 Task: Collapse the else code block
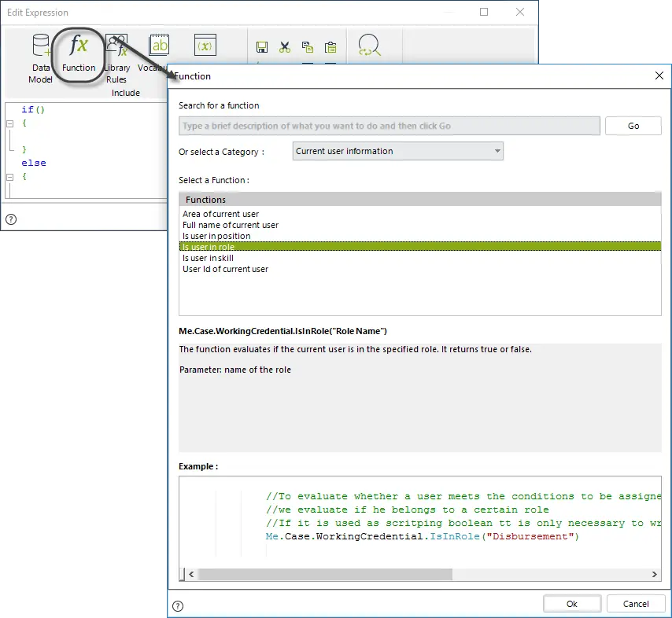pyautogui.click(x=10, y=177)
